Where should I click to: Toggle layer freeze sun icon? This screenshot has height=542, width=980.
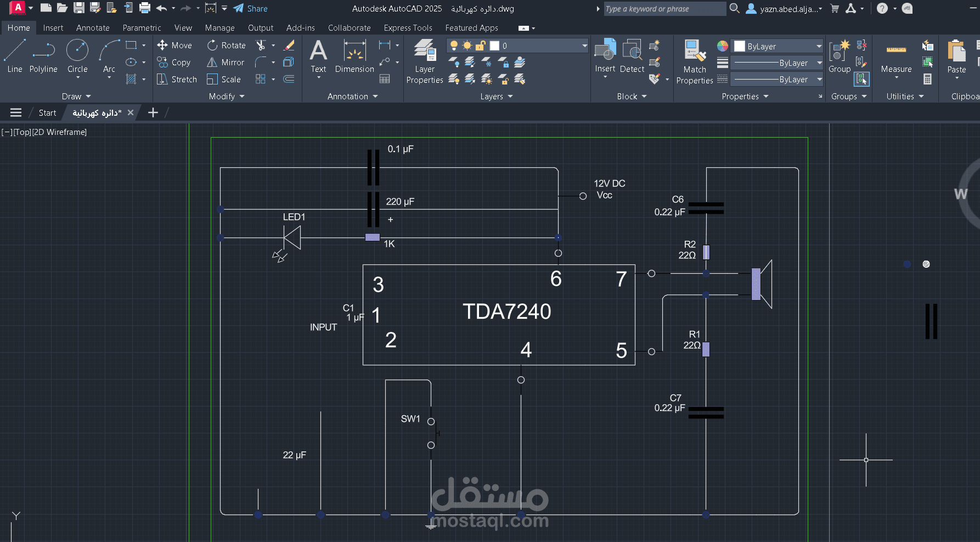pos(467,46)
